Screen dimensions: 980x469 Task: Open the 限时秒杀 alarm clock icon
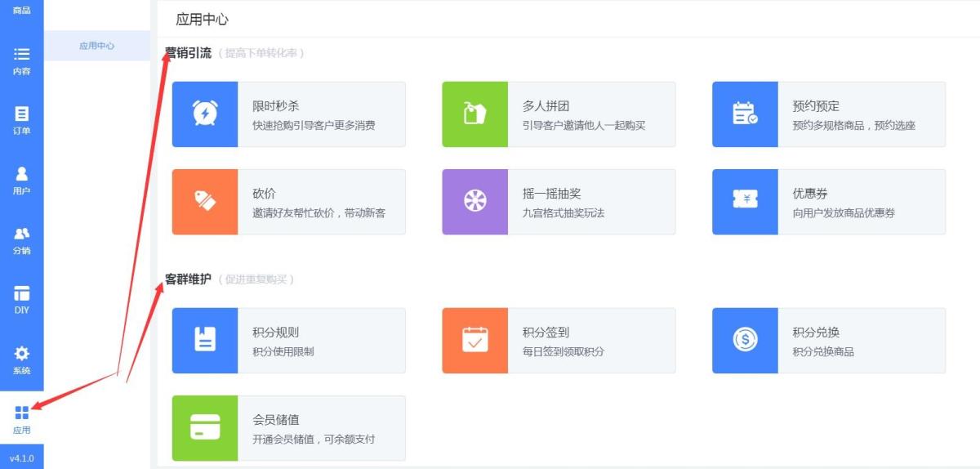(204, 114)
